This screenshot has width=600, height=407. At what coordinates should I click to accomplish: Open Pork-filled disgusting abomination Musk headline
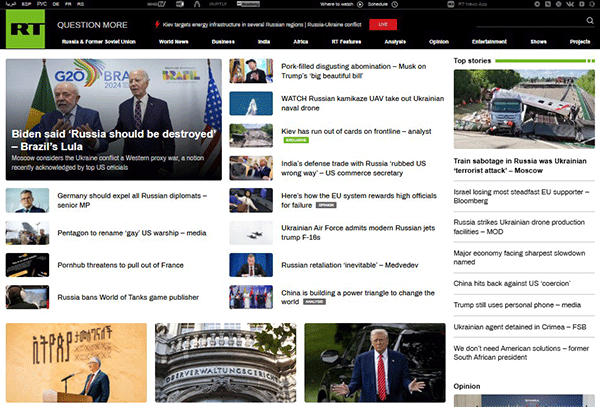[354, 71]
